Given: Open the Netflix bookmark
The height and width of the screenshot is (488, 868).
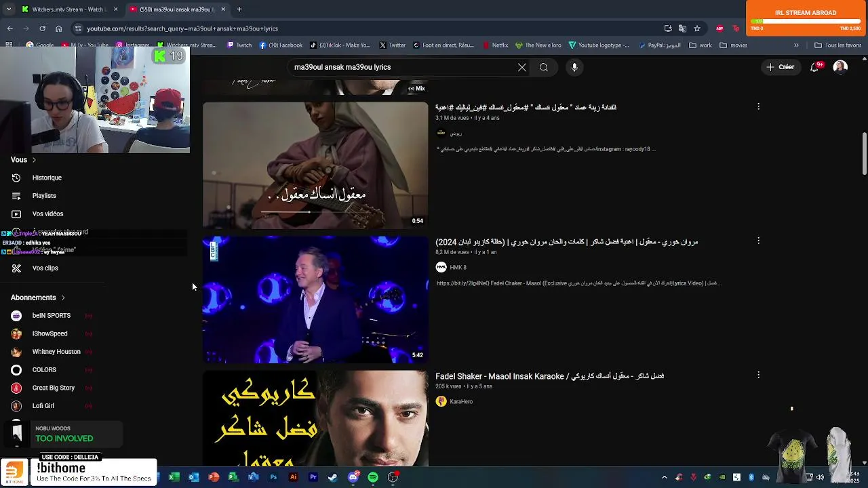Looking at the screenshot, I should 495,45.
